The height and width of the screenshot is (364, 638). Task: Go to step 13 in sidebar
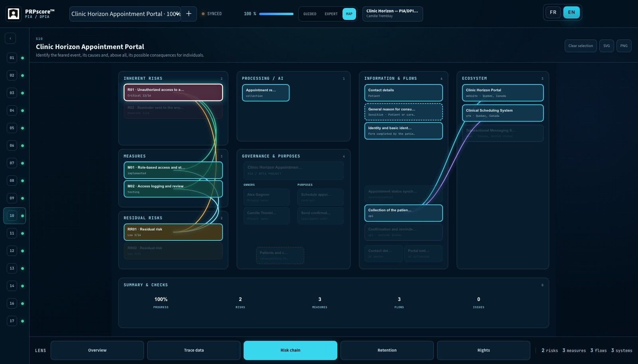tap(12, 268)
